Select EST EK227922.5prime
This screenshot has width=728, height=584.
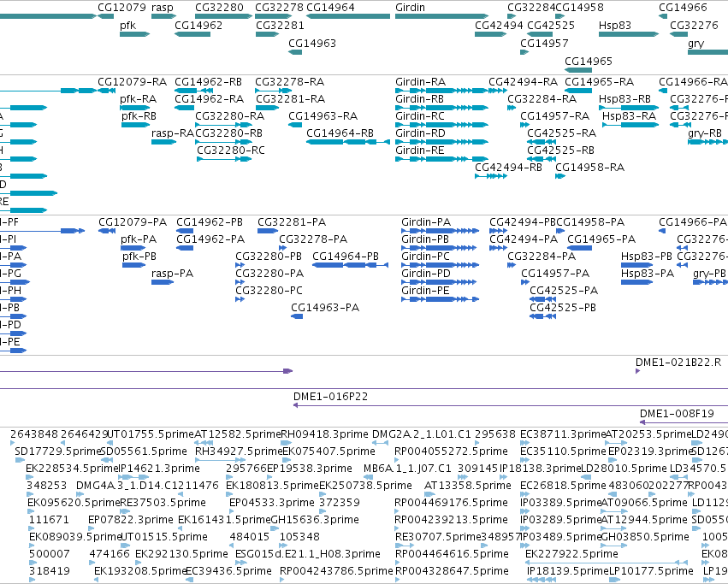[x=607, y=563]
